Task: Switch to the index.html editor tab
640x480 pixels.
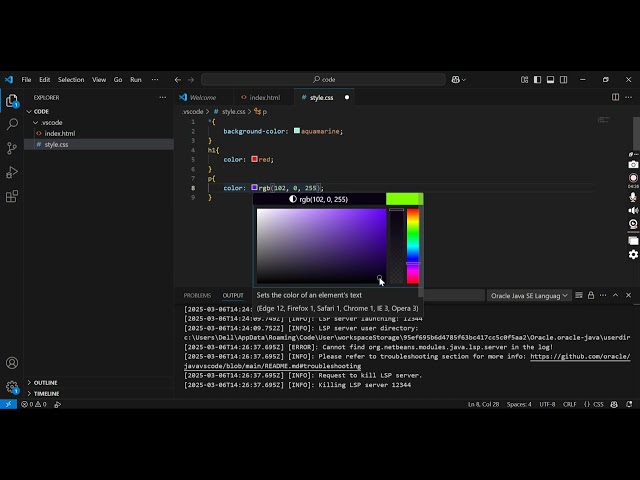Action: tap(263, 97)
